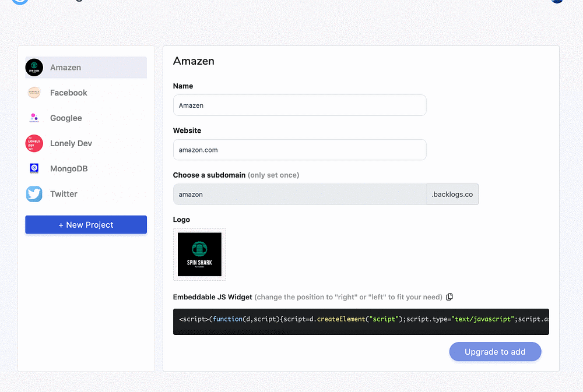Click the Googlee project logo icon
The height and width of the screenshot is (392, 583).
pos(34,118)
